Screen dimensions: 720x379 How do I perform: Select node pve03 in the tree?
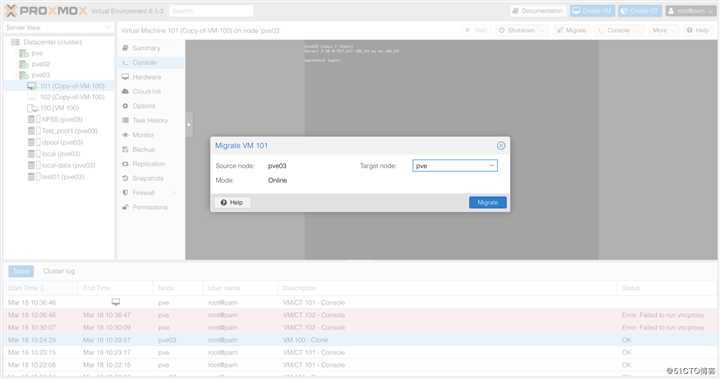click(x=40, y=75)
